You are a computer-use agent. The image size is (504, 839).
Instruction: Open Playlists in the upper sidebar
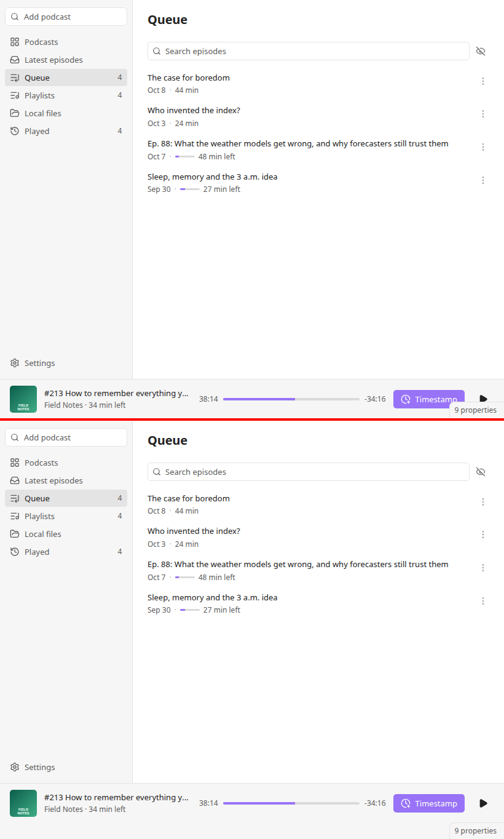(x=66, y=95)
